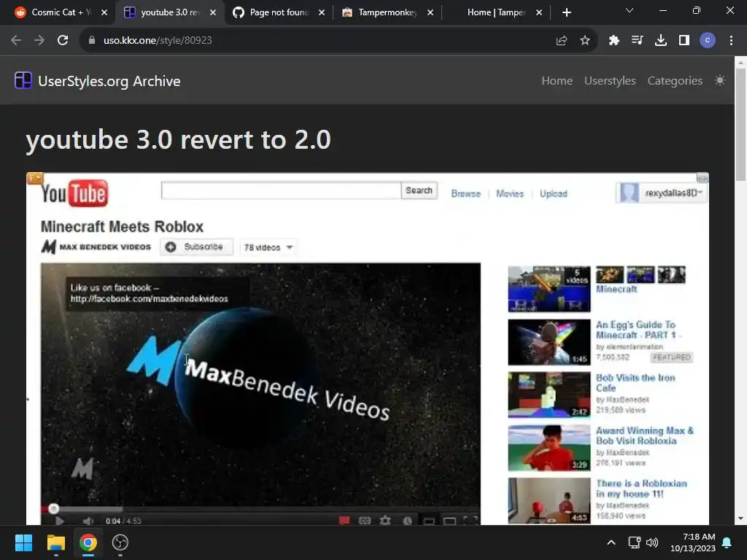Open the Windows Start menu
Screen dimensions: 747x560
pos(23,542)
